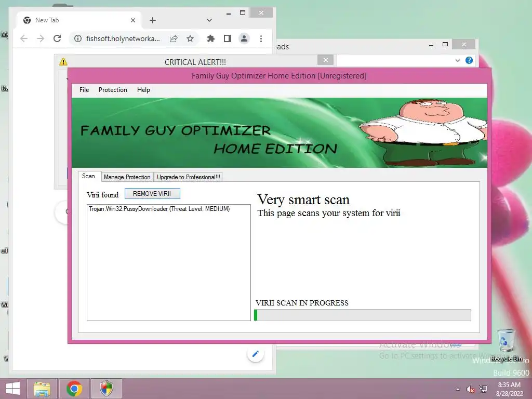The height and width of the screenshot is (399, 532).
Task: Open Chrome extensions puzzle icon
Action: click(211, 38)
